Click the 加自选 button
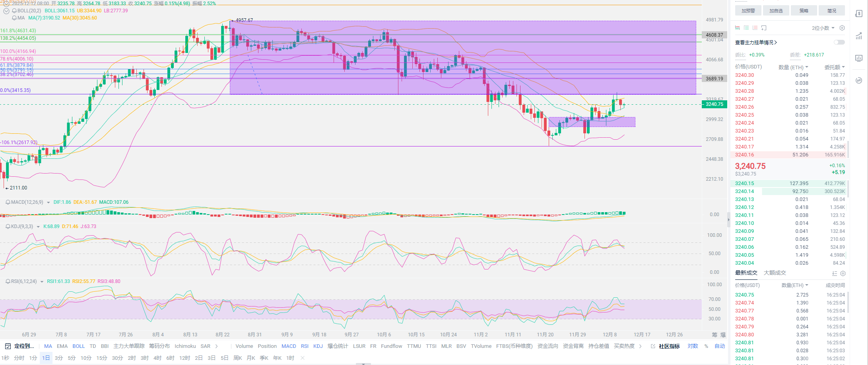868x365 pixels. pos(776,11)
